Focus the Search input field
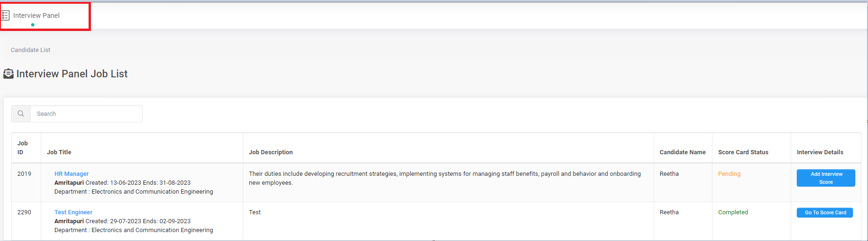868x241 pixels. [86, 114]
